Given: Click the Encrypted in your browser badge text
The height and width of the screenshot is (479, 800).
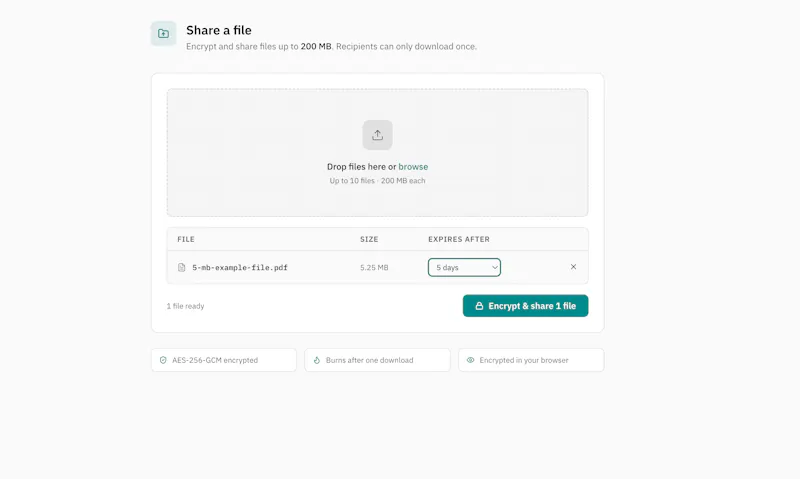Looking at the screenshot, I should pyautogui.click(x=524, y=360).
